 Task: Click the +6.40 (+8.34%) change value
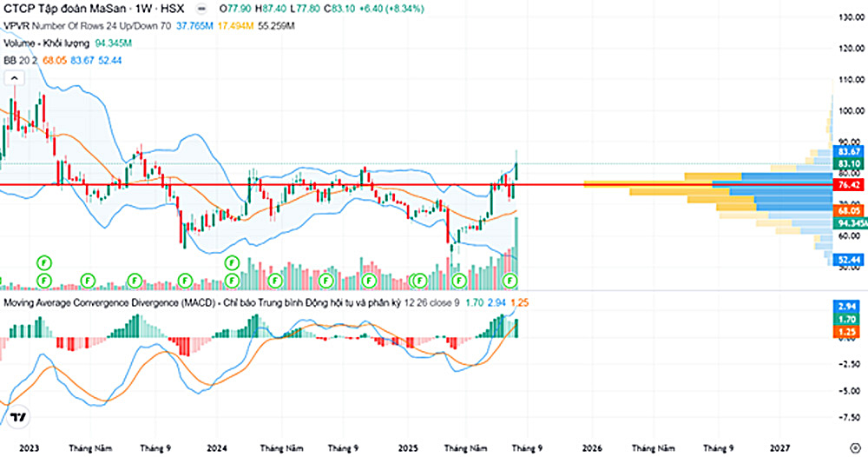(392, 9)
